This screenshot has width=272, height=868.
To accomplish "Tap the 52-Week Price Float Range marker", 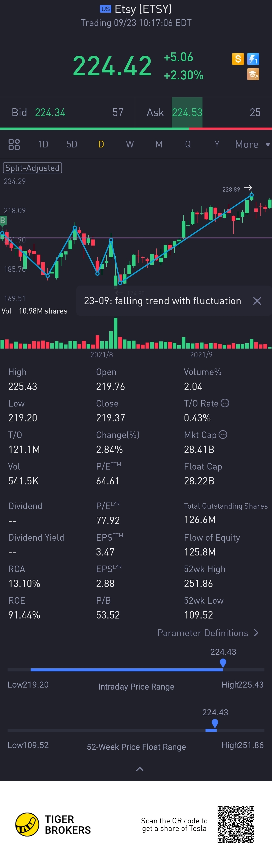I will click(x=215, y=723).
